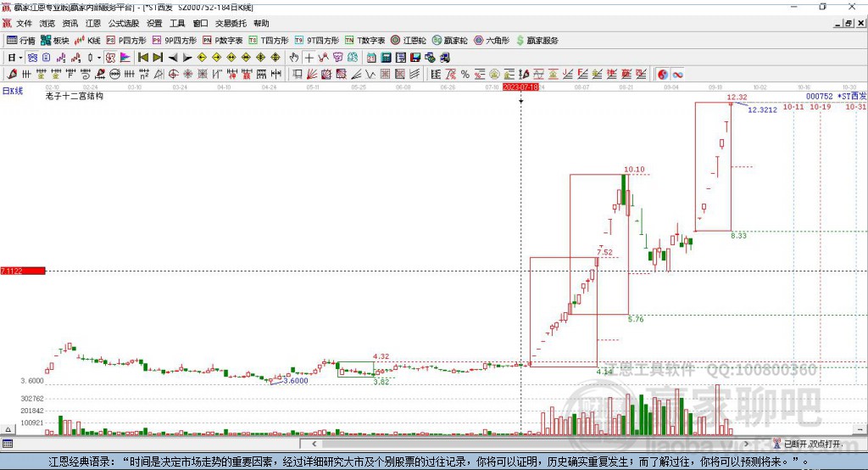The width and height of the screenshot is (868, 470).
Task: Open the 六角形 hexagon tool
Action: tap(492, 41)
